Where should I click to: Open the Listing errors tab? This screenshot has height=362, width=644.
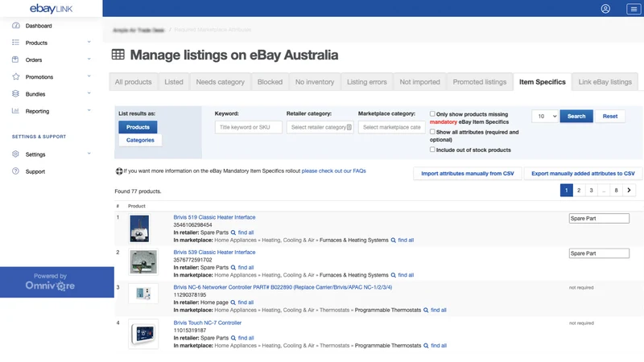pyautogui.click(x=367, y=82)
